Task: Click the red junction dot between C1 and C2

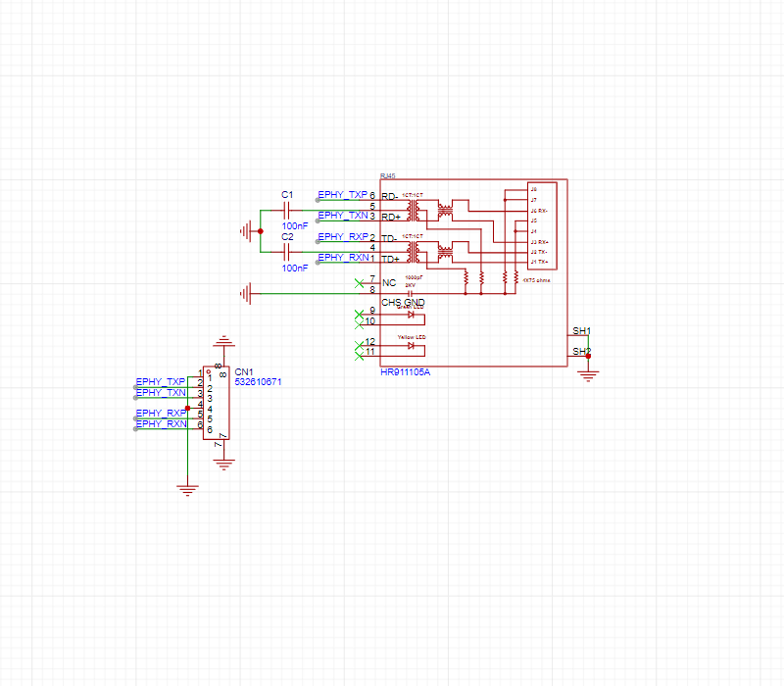Action: [261, 231]
